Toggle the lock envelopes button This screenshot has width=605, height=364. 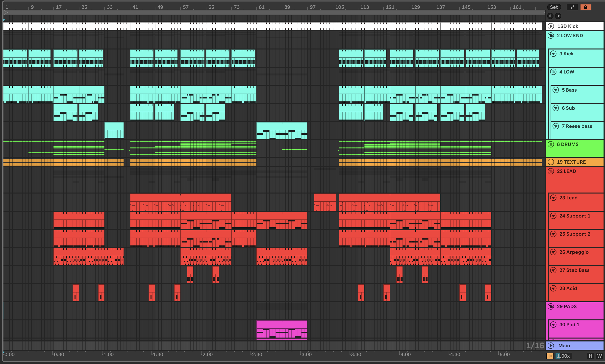click(x=585, y=7)
